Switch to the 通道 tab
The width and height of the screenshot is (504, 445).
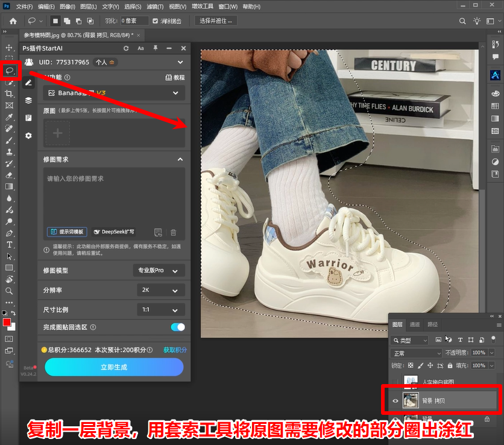pyautogui.click(x=415, y=324)
